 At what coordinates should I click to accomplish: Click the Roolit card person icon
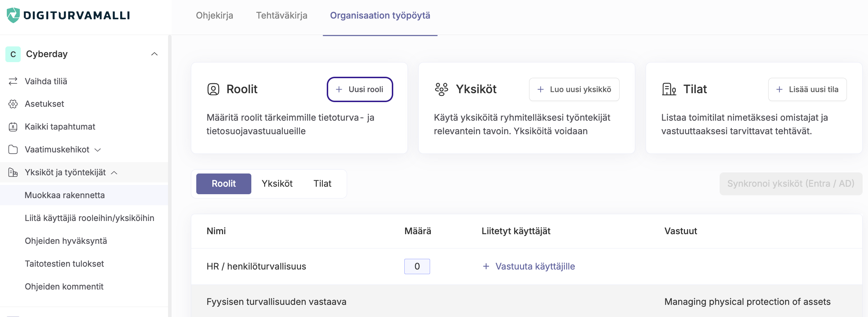pyautogui.click(x=213, y=89)
